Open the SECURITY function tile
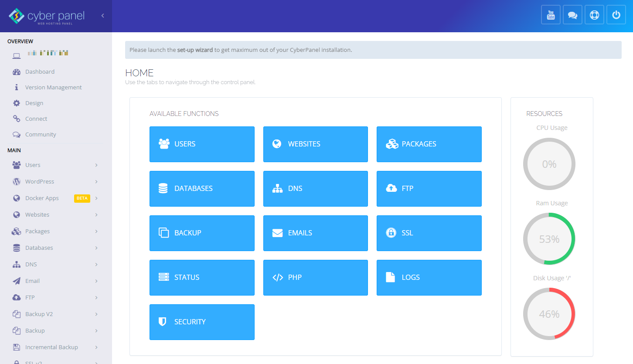633x364 pixels. coord(202,322)
